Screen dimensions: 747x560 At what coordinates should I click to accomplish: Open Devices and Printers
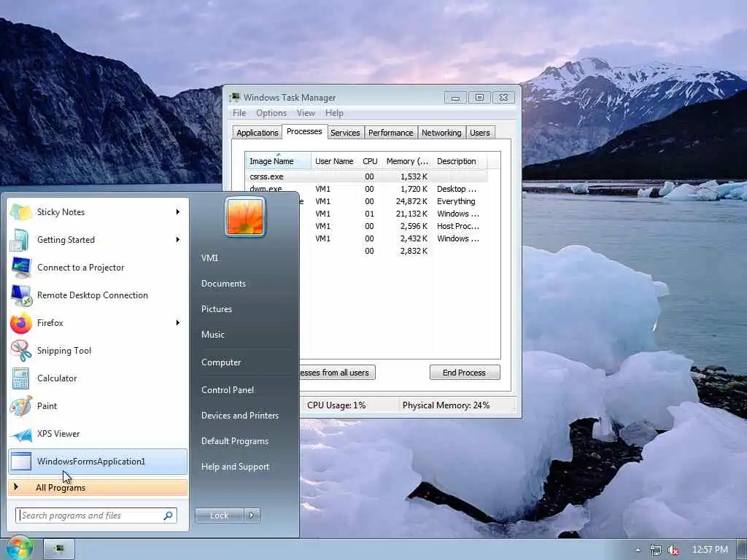(239, 415)
